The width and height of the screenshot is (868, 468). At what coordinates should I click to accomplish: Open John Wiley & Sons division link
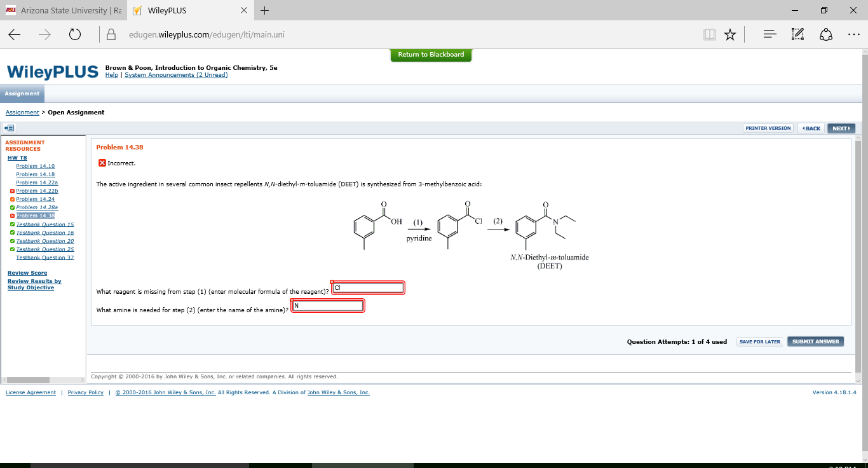point(338,392)
